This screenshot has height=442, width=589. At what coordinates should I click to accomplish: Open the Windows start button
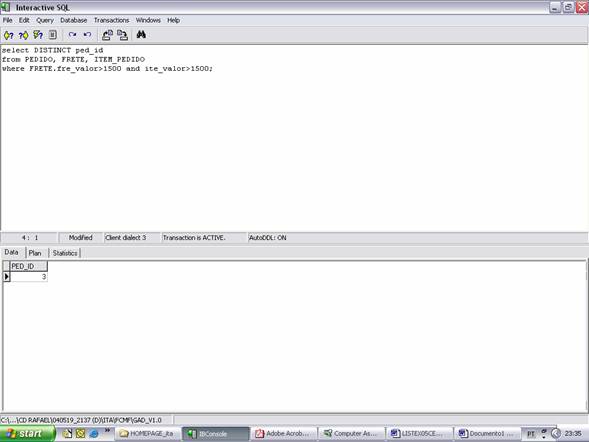[27, 434]
